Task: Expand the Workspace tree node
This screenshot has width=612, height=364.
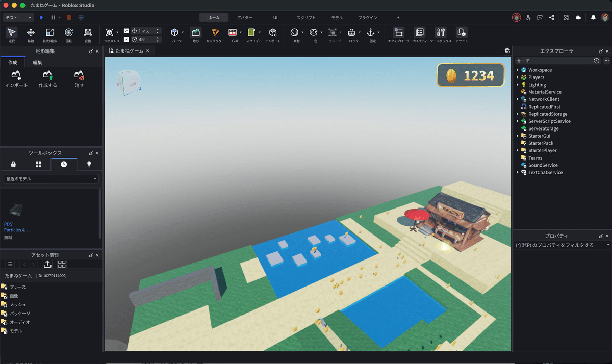Action: point(517,70)
